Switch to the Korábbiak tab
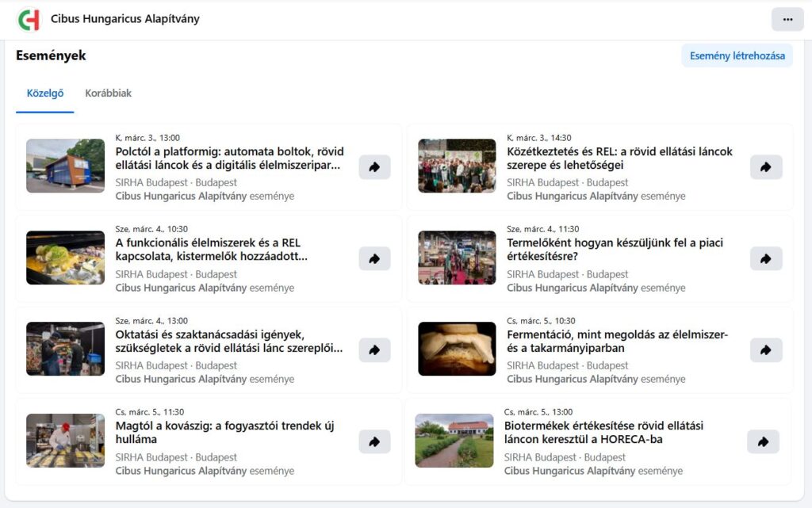This screenshot has height=508, width=812. pyautogui.click(x=108, y=93)
